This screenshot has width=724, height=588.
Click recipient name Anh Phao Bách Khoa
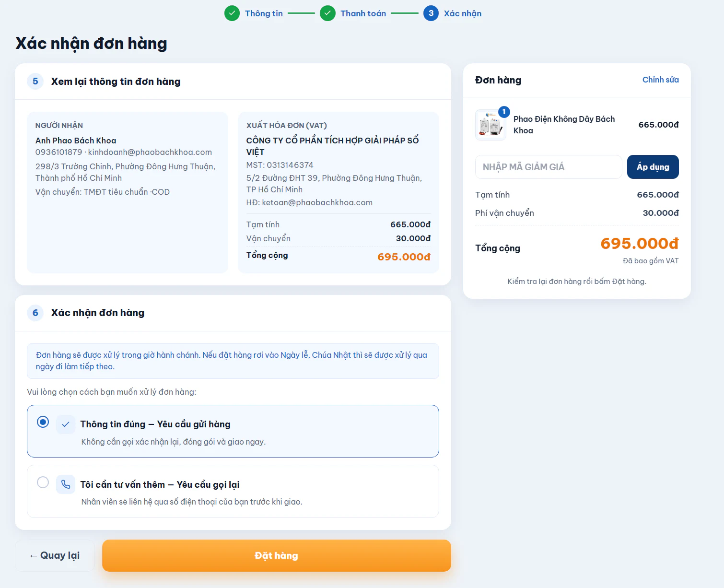[76, 141]
